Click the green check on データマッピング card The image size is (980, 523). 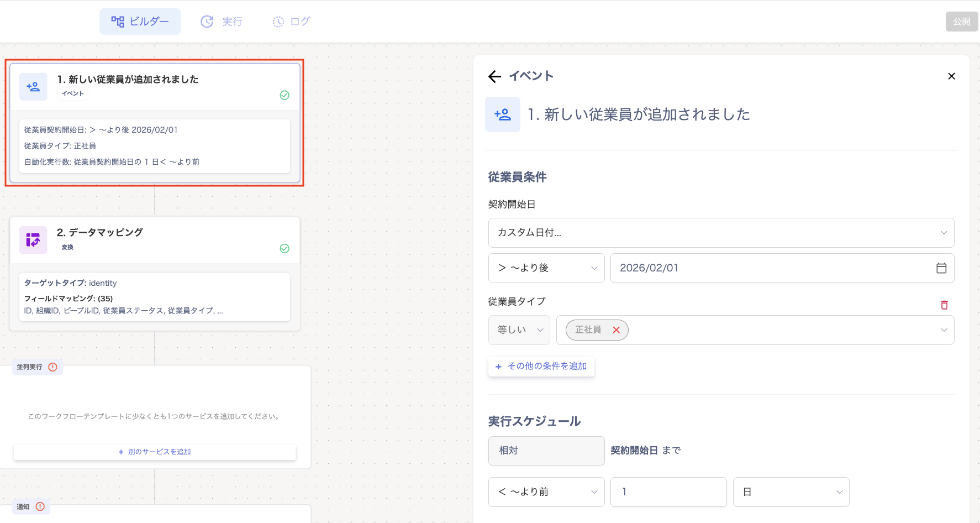pos(284,248)
